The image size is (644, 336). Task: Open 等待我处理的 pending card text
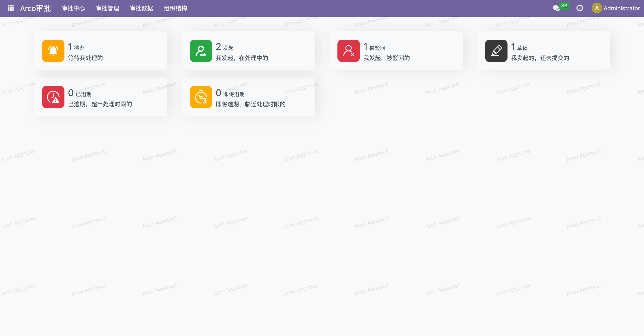pos(85,58)
